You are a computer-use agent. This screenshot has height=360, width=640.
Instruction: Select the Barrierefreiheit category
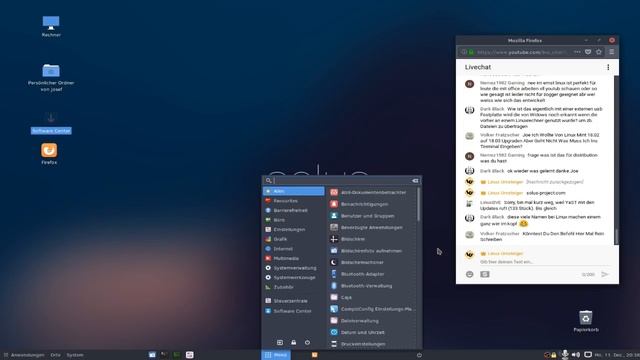coord(293,210)
